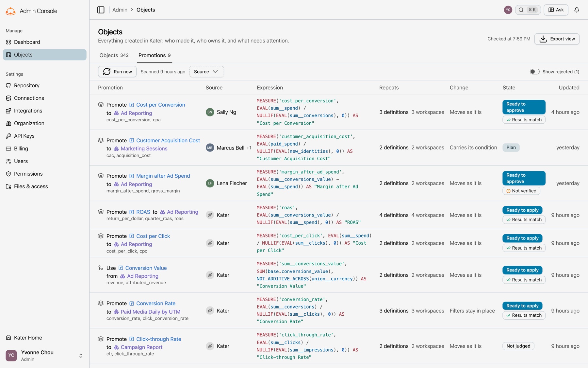The height and width of the screenshot is (368, 588).
Task: Go to Kater Home
Action: click(x=44, y=338)
